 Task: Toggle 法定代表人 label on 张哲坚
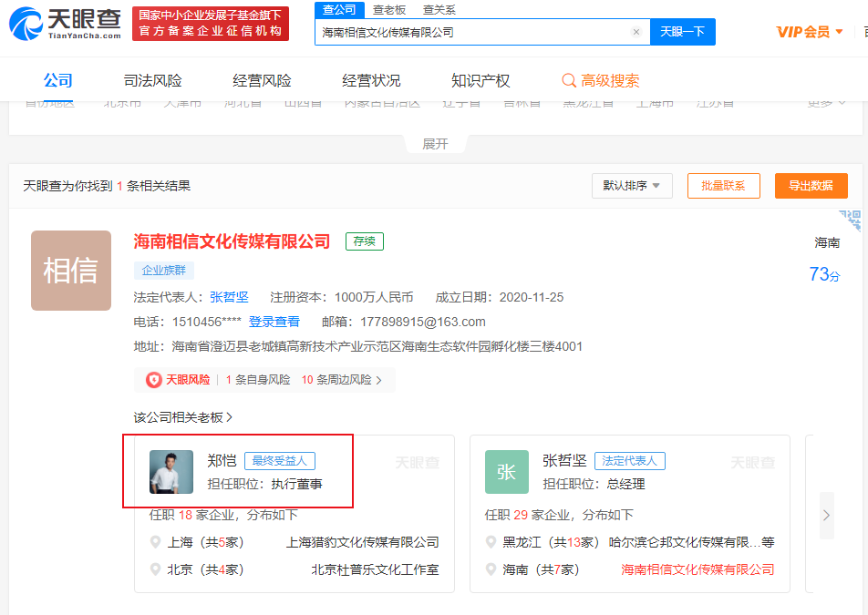629,460
